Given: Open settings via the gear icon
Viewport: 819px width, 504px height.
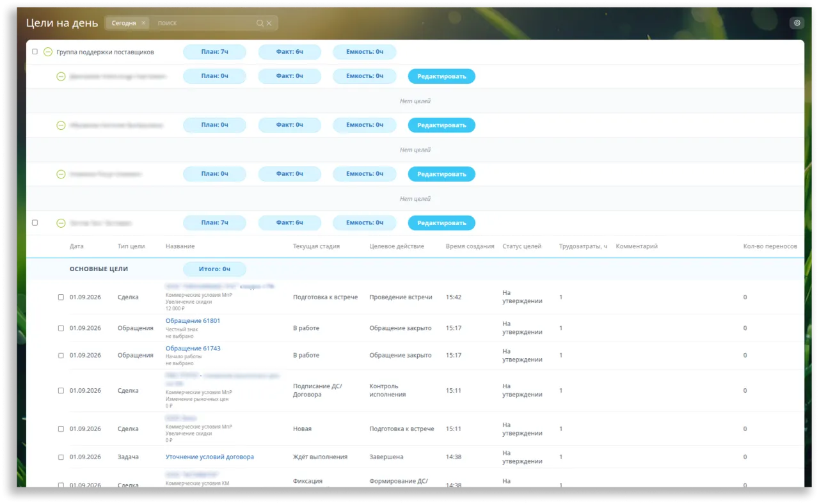Looking at the screenshot, I should [797, 23].
